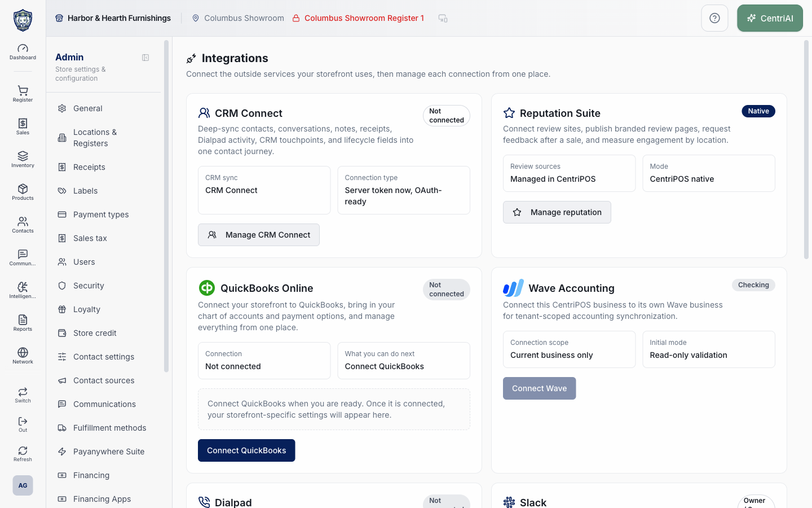Click the Connect QuickBooks button
The height and width of the screenshot is (508, 812).
point(246,450)
